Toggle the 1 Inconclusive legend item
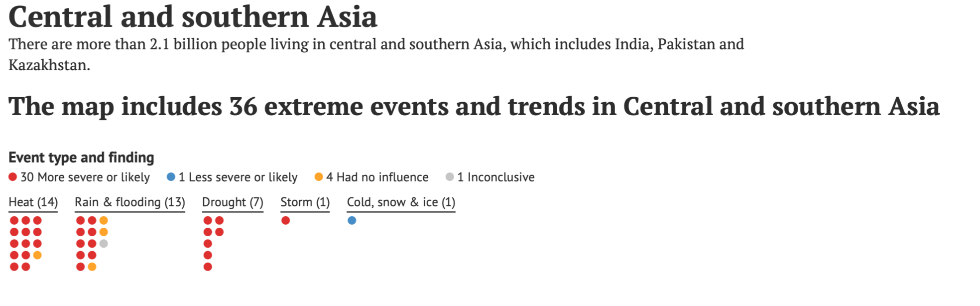This screenshot has height=306, width=980. [490, 177]
